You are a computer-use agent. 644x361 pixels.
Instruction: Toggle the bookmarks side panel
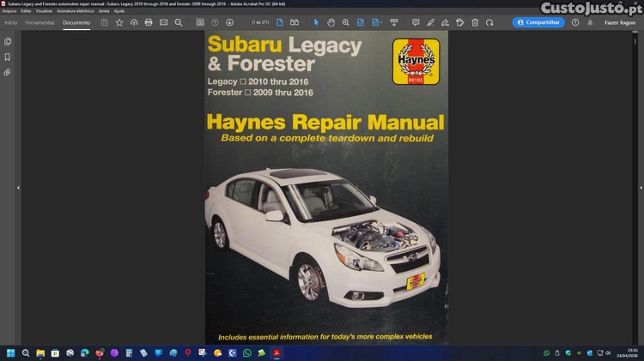point(8,57)
